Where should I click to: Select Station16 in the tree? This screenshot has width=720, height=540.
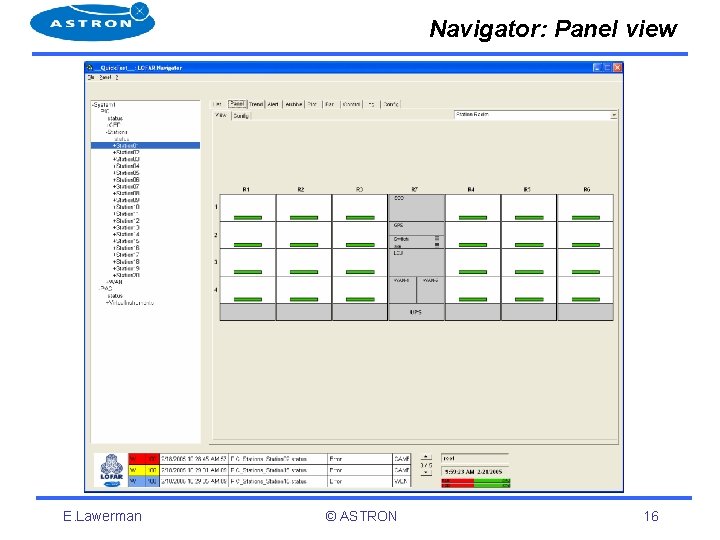click(128, 248)
